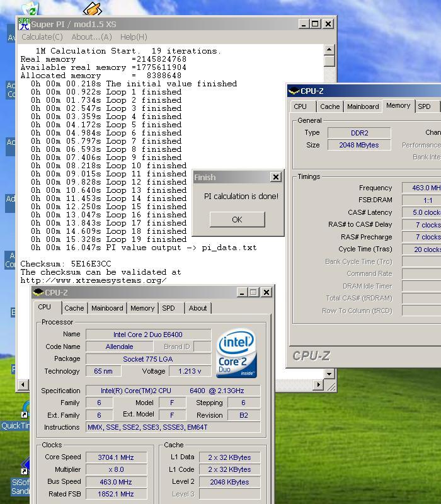
Task: Click the http://www.xtremesystems.org/ text
Action: [x=93, y=280]
